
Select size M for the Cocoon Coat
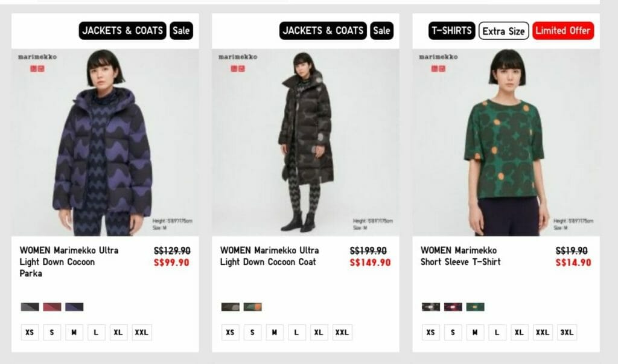275,333
